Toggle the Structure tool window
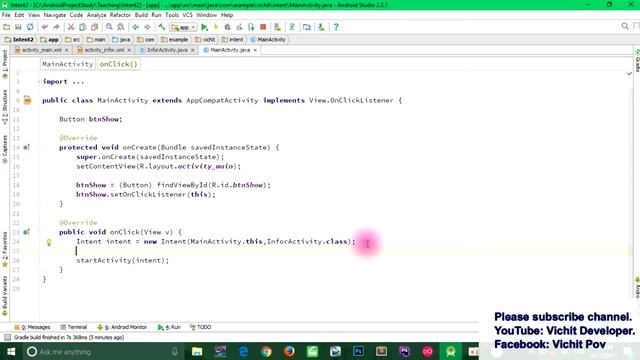The width and height of the screenshot is (640, 360). (x=5, y=107)
